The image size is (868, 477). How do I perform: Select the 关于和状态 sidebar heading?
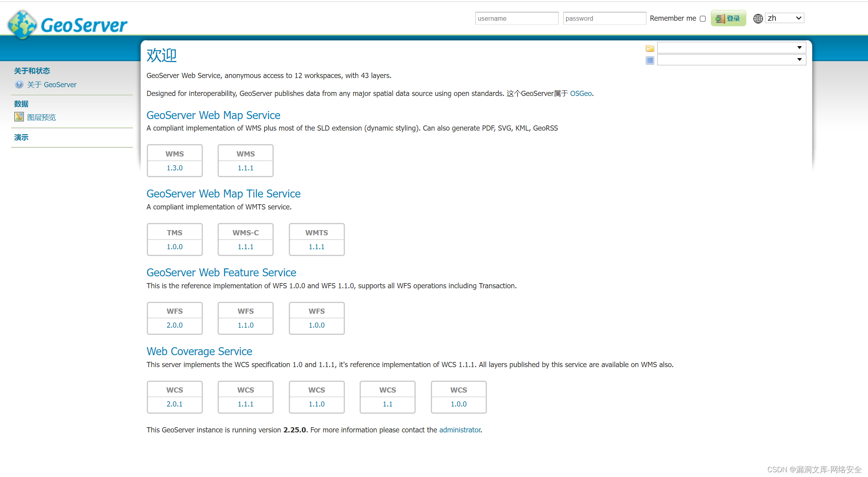(32, 71)
